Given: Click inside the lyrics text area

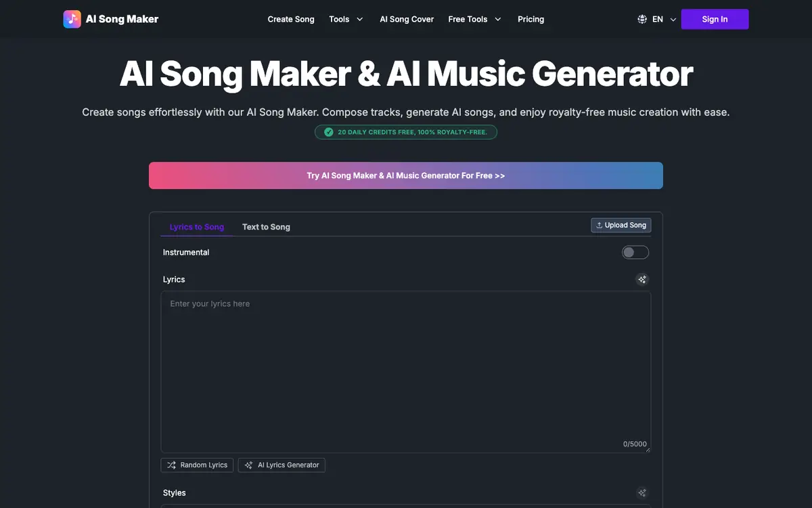Looking at the screenshot, I should [x=406, y=372].
